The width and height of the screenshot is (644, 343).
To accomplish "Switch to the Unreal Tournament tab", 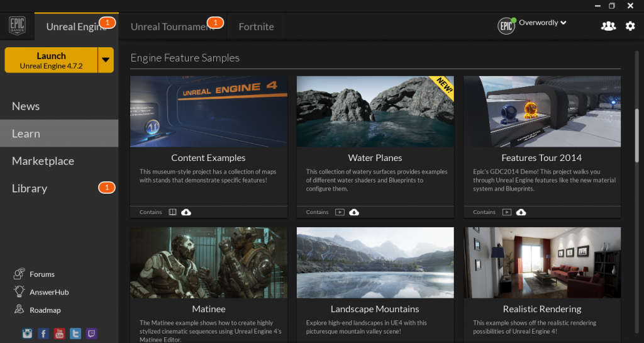I will pyautogui.click(x=173, y=26).
